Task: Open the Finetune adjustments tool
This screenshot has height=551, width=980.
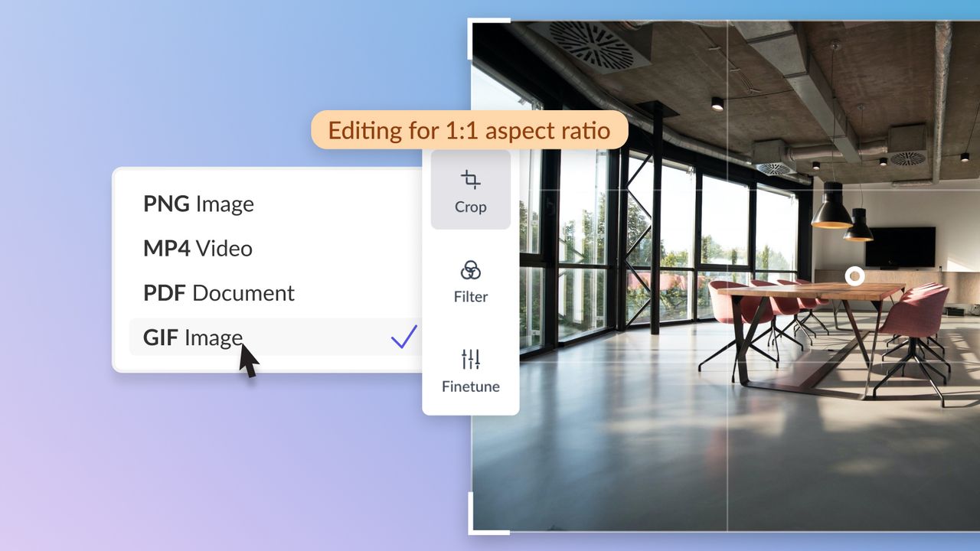Action: point(470,371)
